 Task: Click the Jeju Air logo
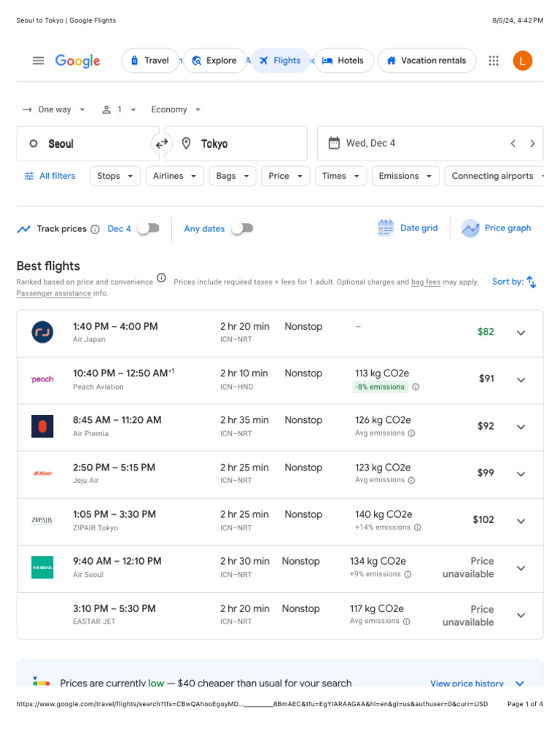click(42, 473)
